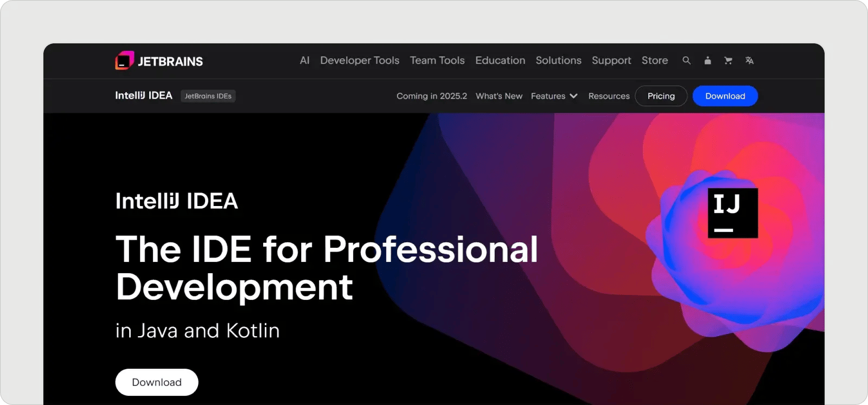Screen dimensions: 868x405
Task: Open the Resources link
Action: pyautogui.click(x=609, y=96)
